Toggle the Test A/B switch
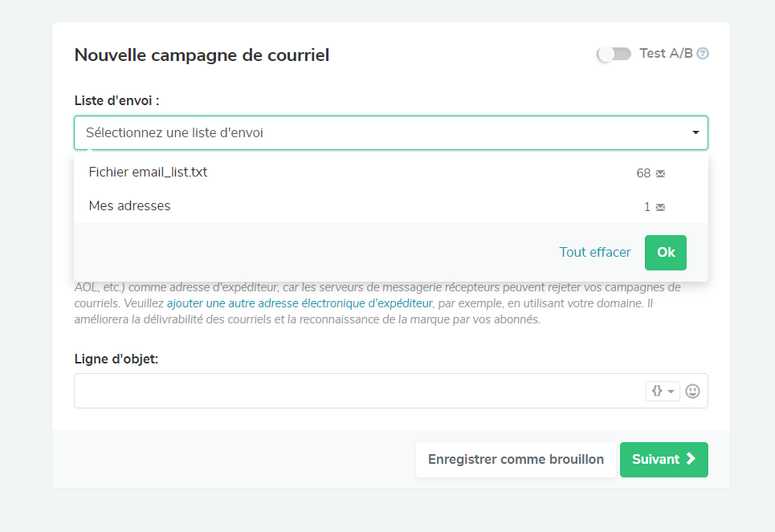775x532 pixels. (x=614, y=54)
